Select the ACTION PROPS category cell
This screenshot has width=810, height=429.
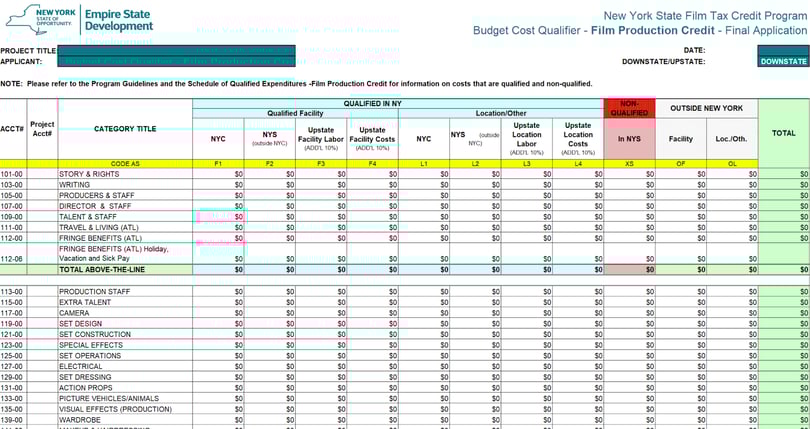125,388
